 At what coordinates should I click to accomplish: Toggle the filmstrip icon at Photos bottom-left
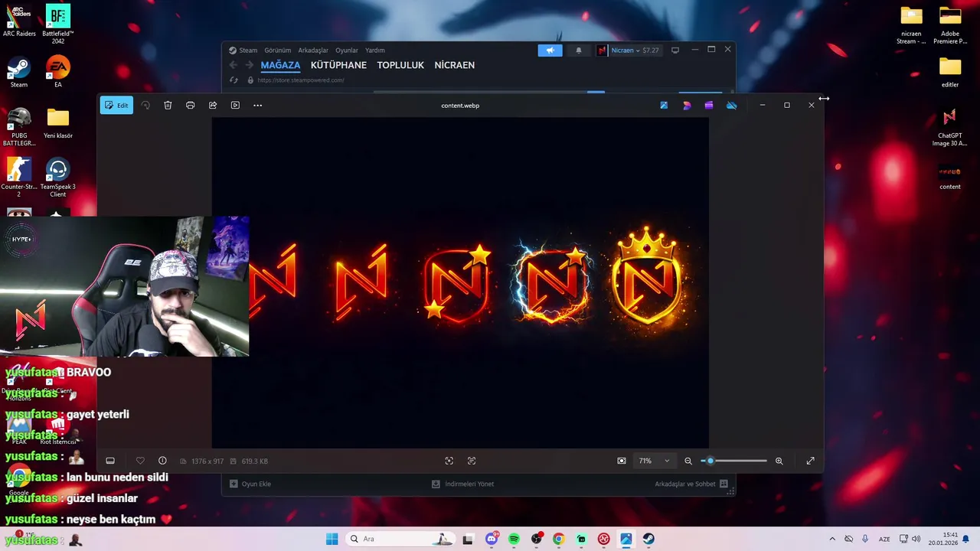(x=110, y=461)
